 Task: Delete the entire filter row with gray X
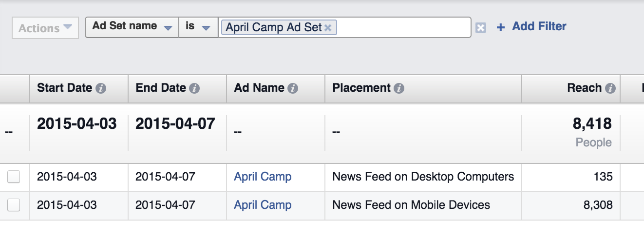pos(481,28)
